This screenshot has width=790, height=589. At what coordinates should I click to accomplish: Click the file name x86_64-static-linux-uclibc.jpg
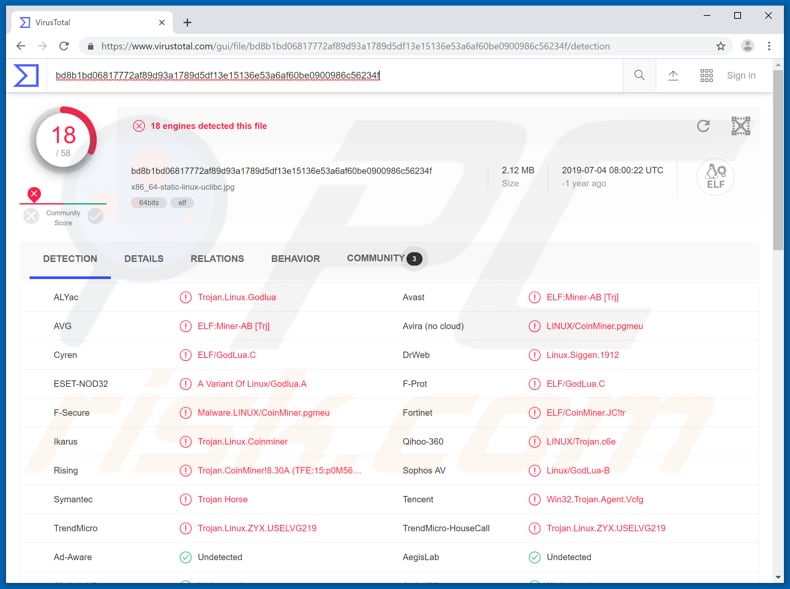pos(183,187)
